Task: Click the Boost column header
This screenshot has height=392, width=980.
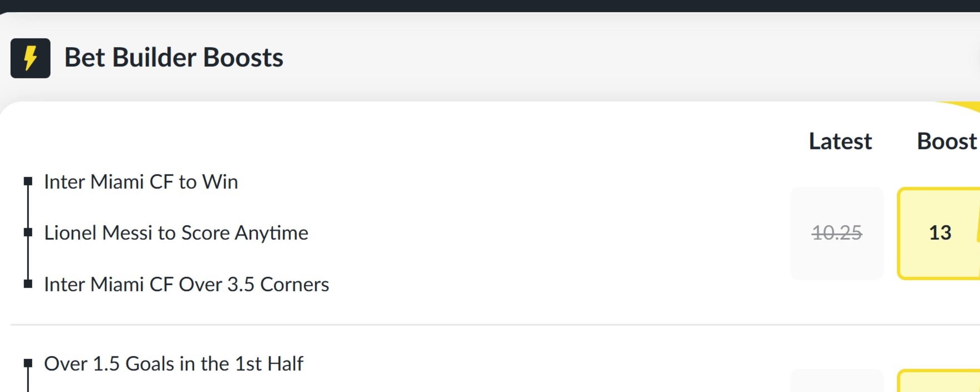Action: pyautogui.click(x=947, y=141)
